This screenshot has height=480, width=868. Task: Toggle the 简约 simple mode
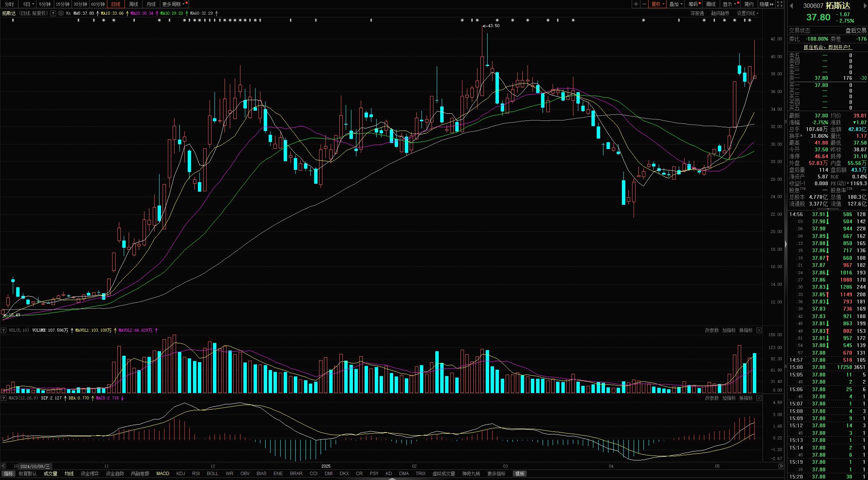749,4
